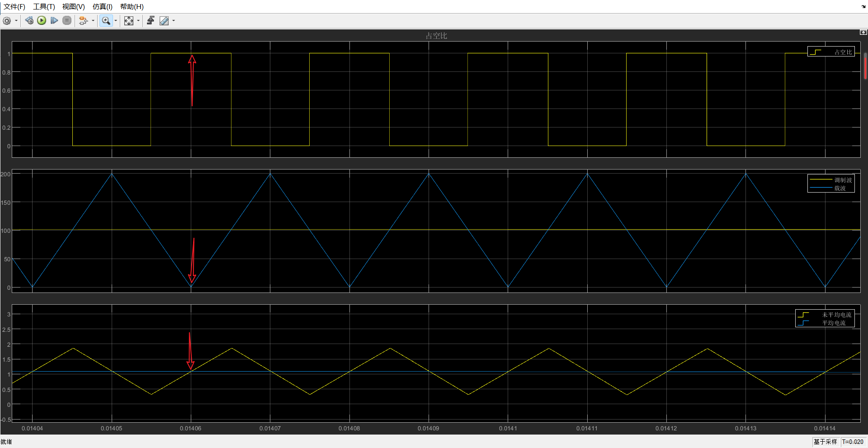Open the cursor measurements ruler icon

click(165, 20)
